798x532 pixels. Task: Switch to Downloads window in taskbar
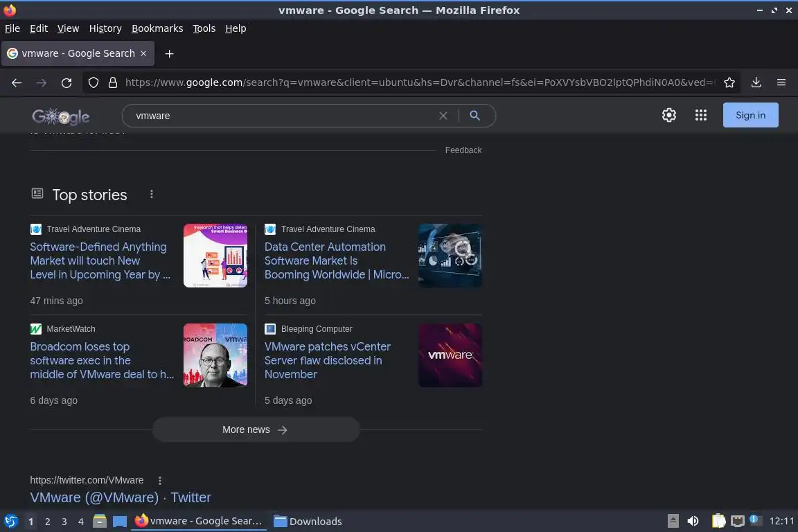click(x=308, y=522)
